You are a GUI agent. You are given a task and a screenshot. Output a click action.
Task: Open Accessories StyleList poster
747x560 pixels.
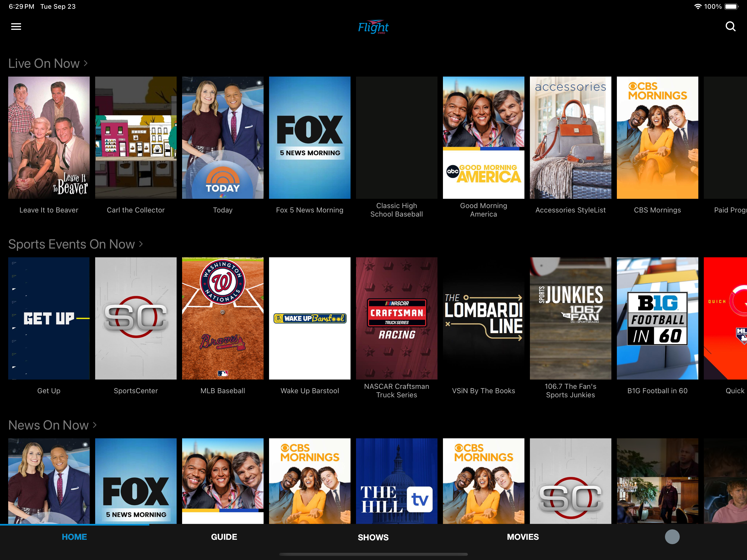pos(571,138)
